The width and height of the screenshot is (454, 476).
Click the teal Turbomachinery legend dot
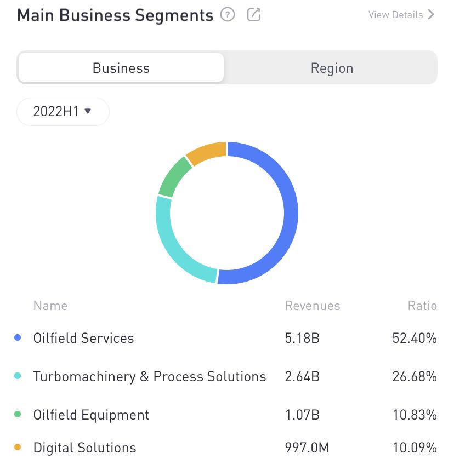tap(18, 377)
